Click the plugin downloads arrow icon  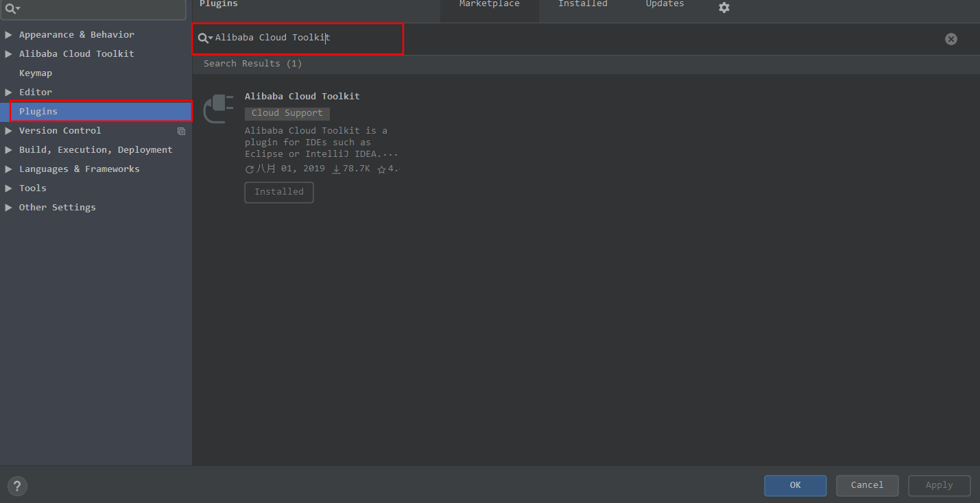(x=336, y=169)
